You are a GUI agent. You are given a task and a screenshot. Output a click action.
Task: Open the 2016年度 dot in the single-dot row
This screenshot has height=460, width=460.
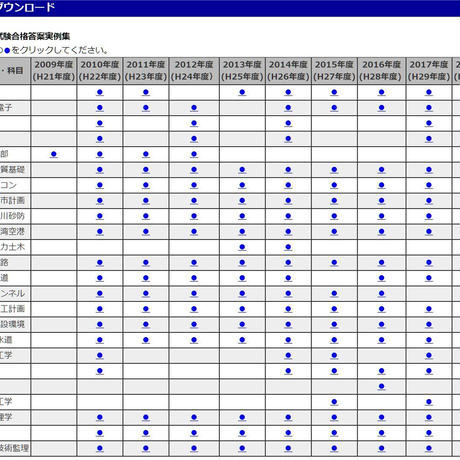click(382, 387)
